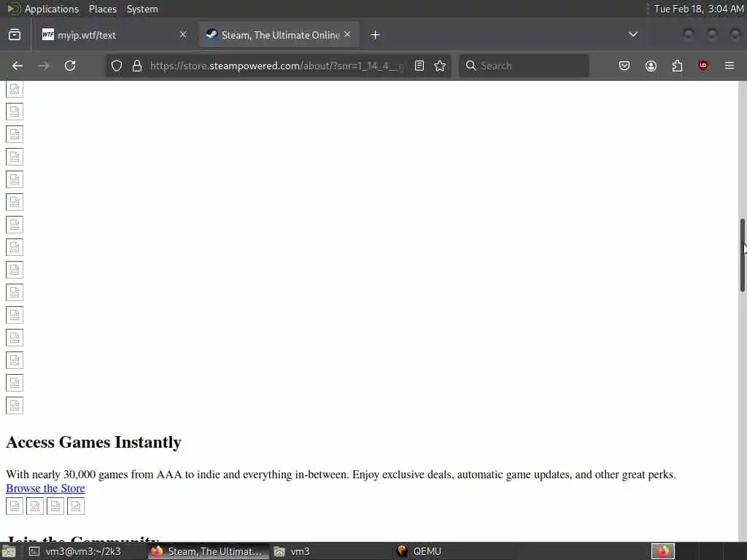The width and height of the screenshot is (747, 560).
Task: Open the uBlock Origin extension icon
Action: (703, 66)
